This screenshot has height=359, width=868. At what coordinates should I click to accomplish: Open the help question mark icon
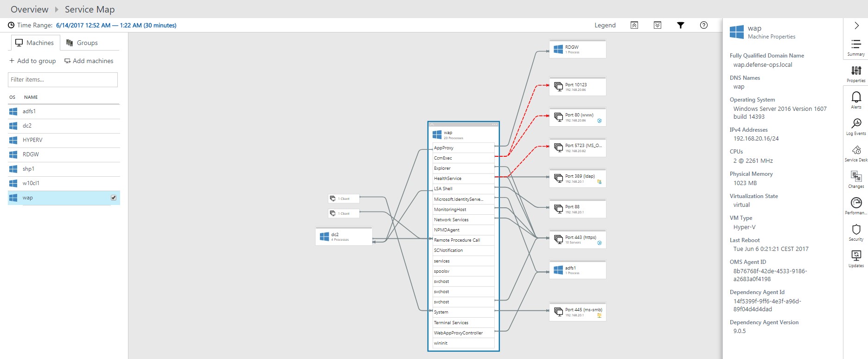[x=703, y=25]
